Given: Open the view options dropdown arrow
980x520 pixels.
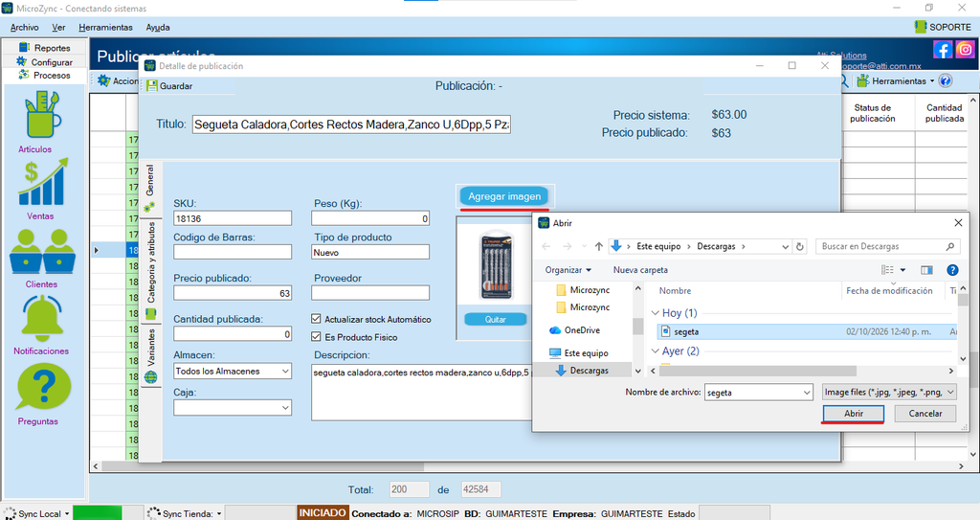Looking at the screenshot, I should click(902, 270).
